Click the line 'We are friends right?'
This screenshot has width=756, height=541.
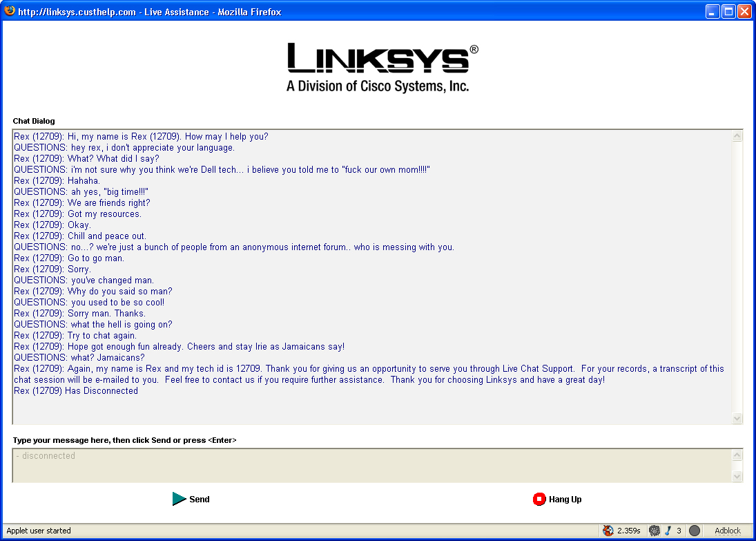tap(82, 202)
